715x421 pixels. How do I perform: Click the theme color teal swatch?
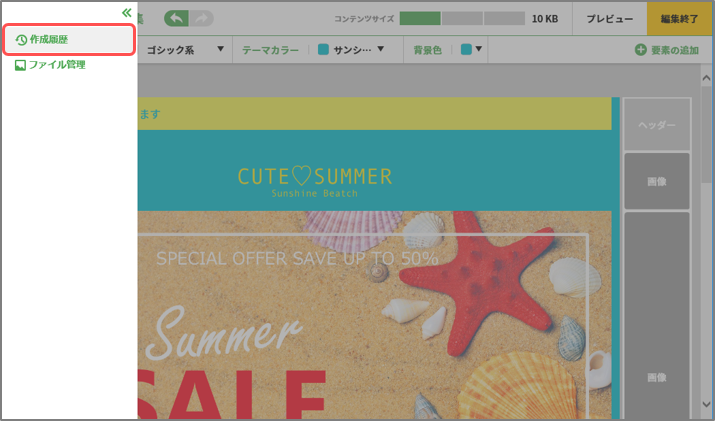323,49
